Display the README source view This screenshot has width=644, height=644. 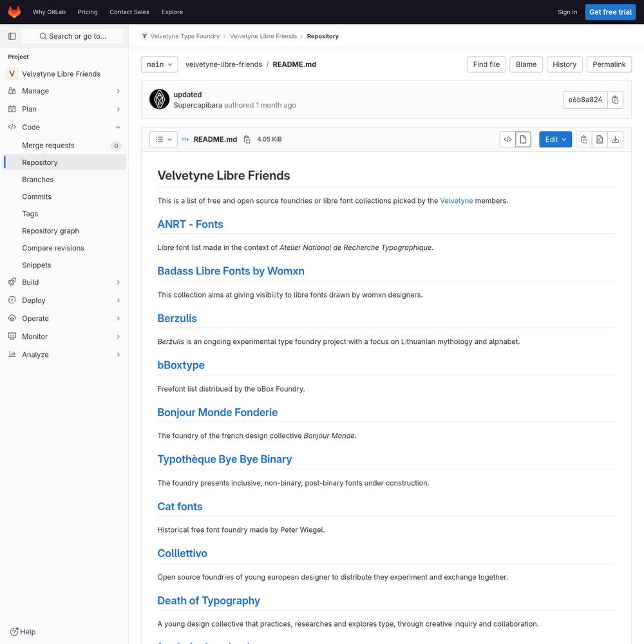(x=507, y=140)
